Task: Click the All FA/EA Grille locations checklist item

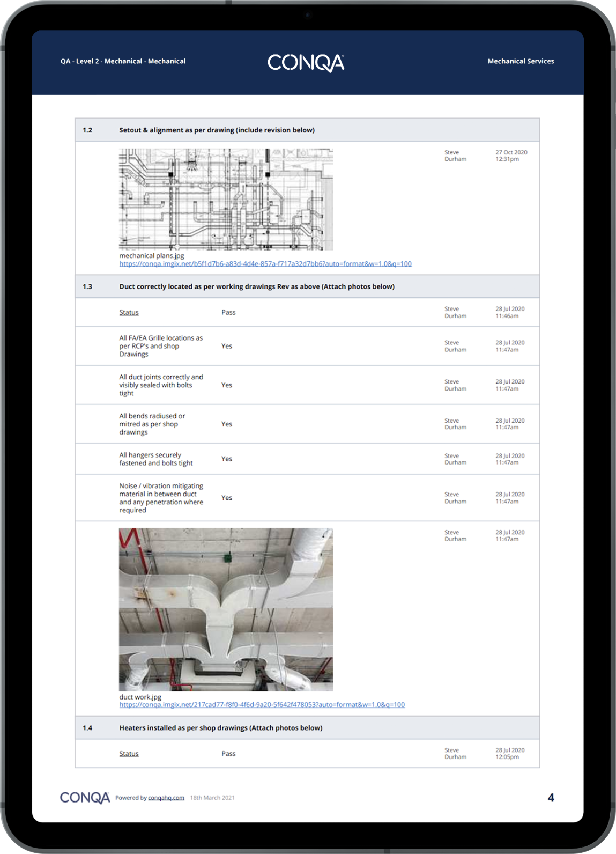Action: pyautogui.click(x=160, y=346)
